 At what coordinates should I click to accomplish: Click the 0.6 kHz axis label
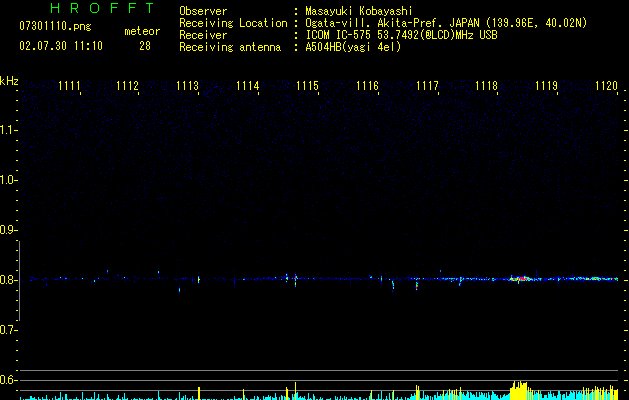(x=7, y=380)
